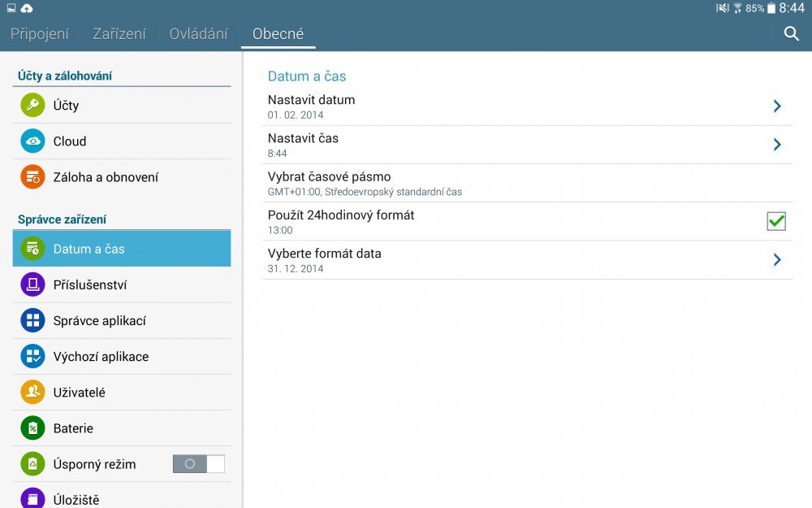Expand Vyberte formát data options

point(777,260)
